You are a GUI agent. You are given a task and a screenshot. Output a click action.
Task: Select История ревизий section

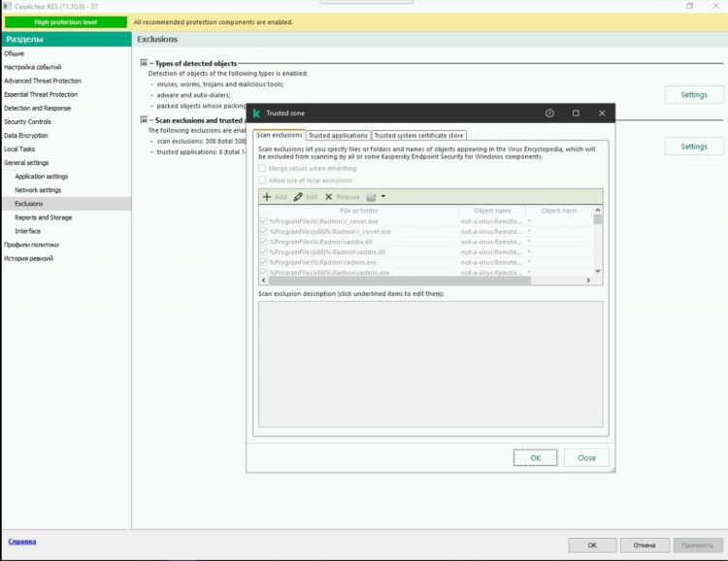click(29, 259)
